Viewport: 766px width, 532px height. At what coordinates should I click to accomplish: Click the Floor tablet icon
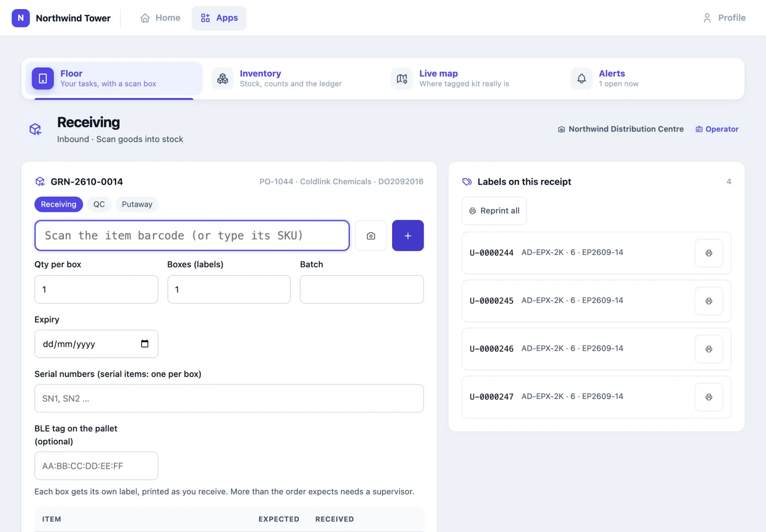click(43, 78)
